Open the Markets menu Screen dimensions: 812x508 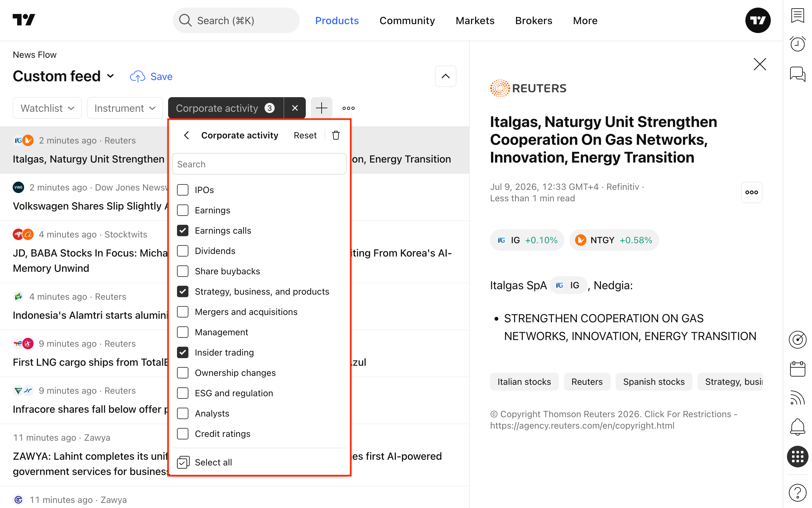pos(475,21)
